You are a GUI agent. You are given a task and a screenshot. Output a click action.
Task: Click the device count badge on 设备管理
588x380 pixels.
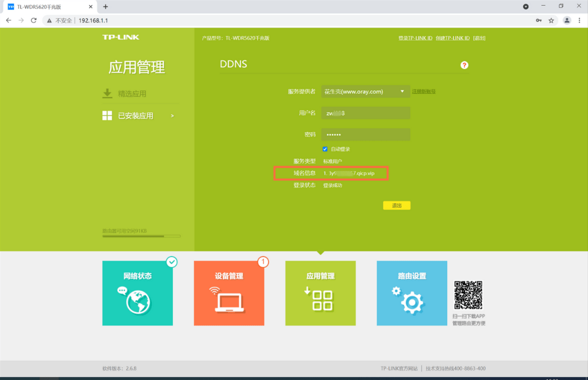[x=263, y=262]
